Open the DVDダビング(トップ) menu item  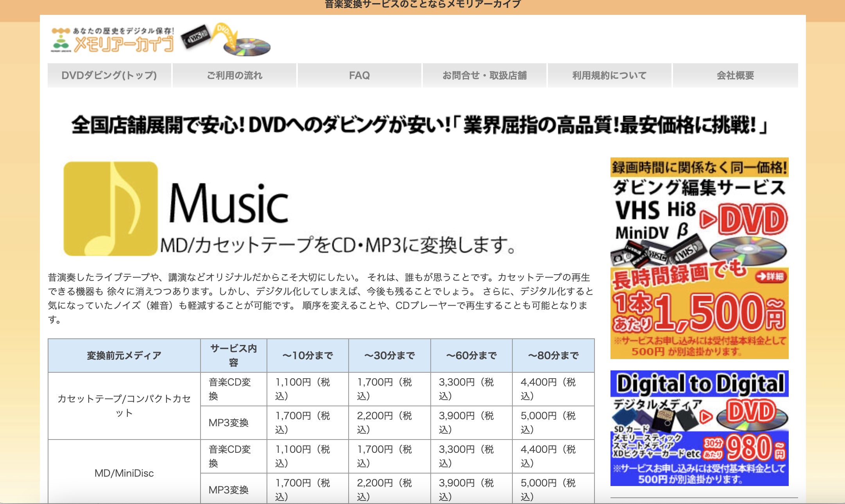point(109,75)
